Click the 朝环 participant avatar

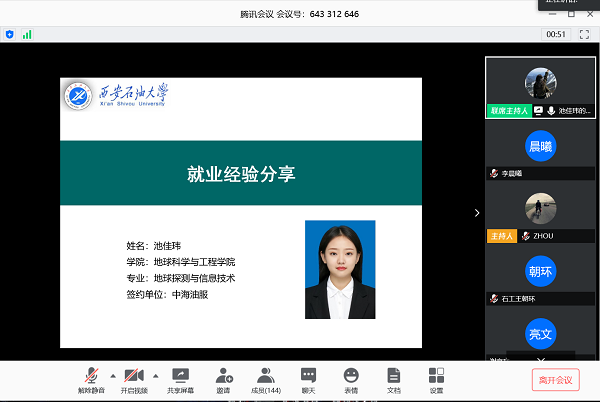pos(540,272)
